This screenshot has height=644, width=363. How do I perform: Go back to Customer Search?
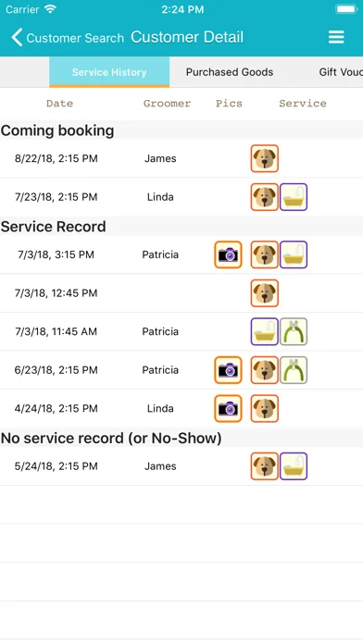pos(68,38)
